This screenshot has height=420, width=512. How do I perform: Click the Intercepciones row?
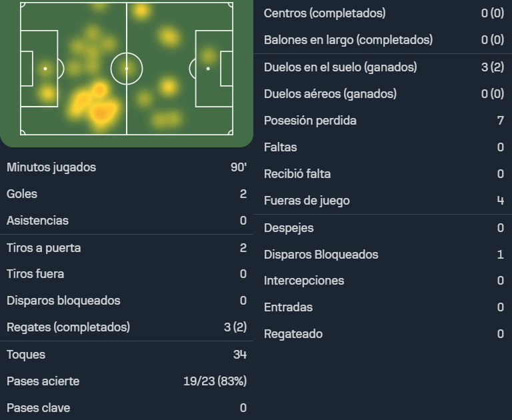click(x=384, y=281)
